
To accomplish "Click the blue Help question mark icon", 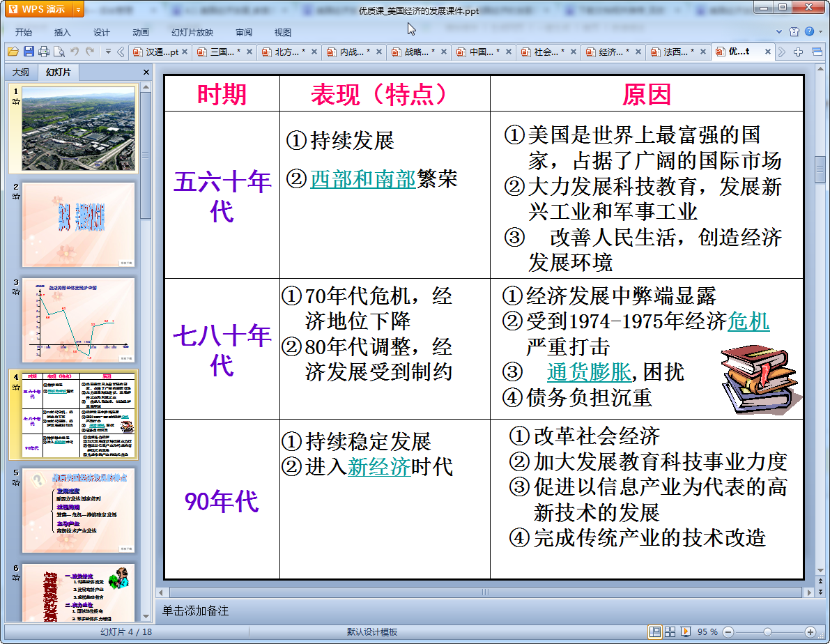I will (809, 32).
